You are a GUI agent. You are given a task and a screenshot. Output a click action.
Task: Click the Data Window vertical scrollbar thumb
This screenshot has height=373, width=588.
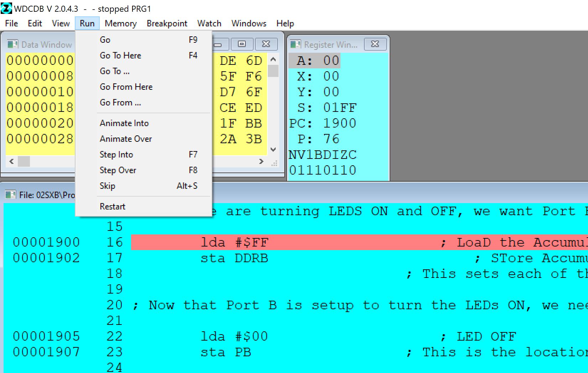pyautogui.click(x=273, y=71)
